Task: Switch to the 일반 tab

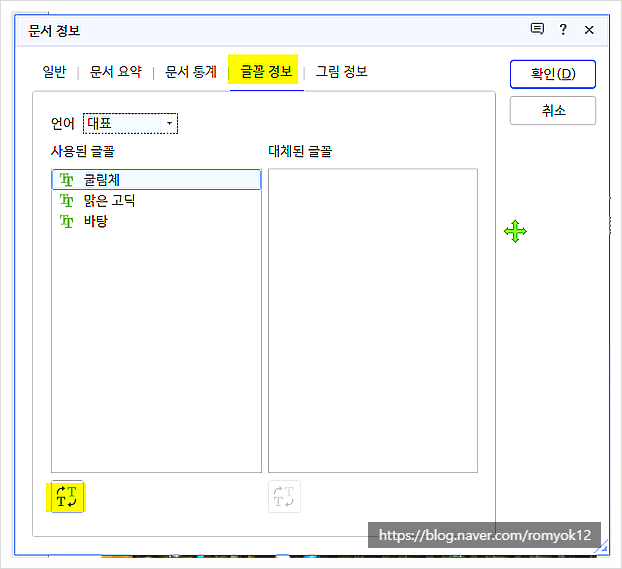Action: (54, 72)
